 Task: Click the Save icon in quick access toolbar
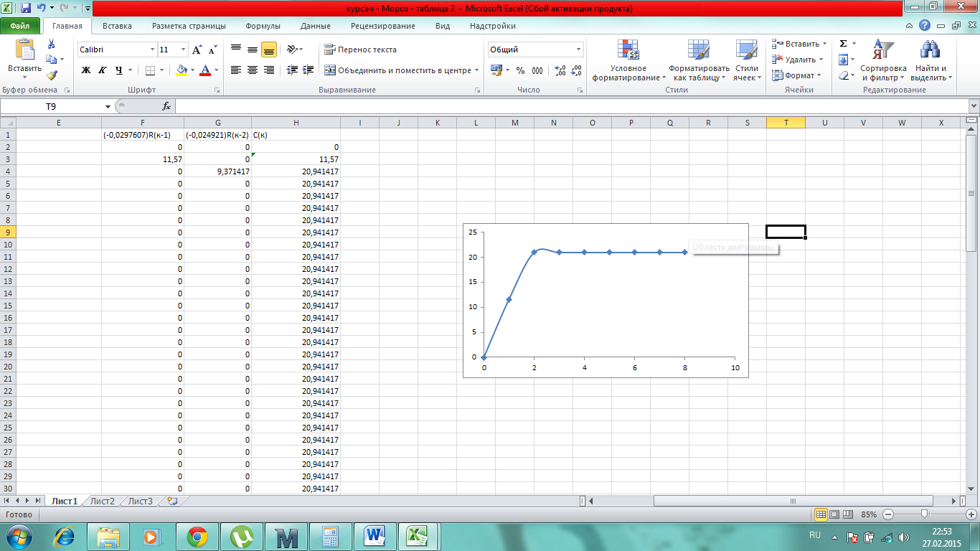point(26,8)
